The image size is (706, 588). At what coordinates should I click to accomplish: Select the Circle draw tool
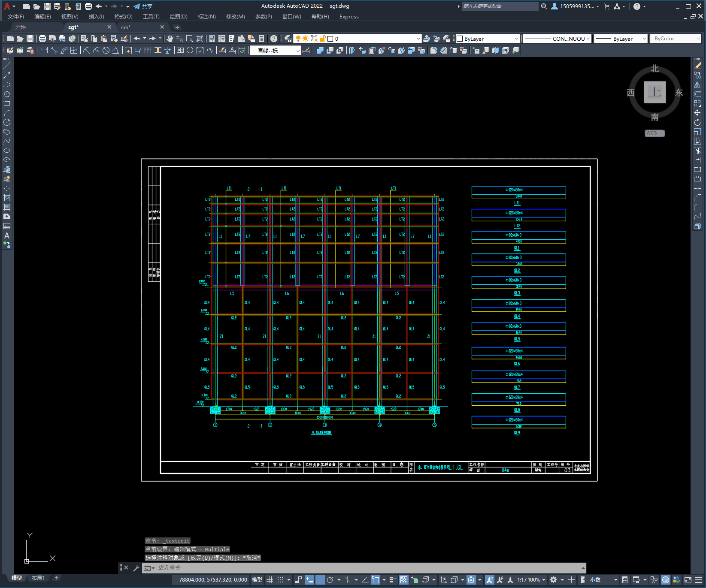pyautogui.click(x=7, y=122)
